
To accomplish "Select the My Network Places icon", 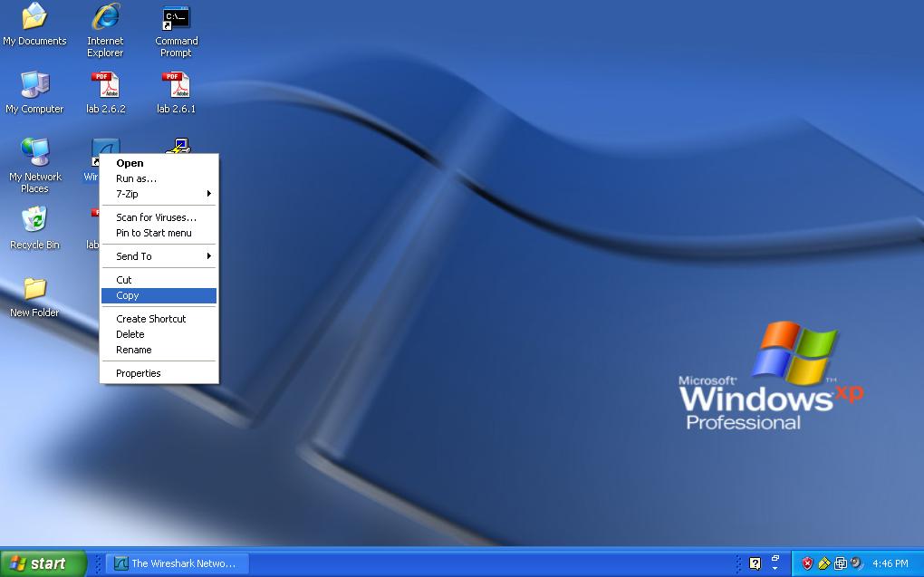I will pyautogui.click(x=34, y=151).
